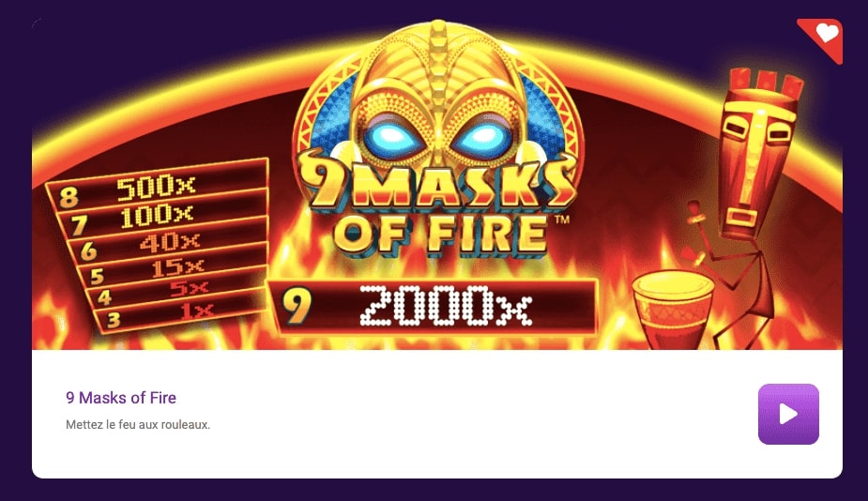Viewport: 868px width, 501px height.
Task: Click the 1x paytable row
Action: tap(181, 312)
